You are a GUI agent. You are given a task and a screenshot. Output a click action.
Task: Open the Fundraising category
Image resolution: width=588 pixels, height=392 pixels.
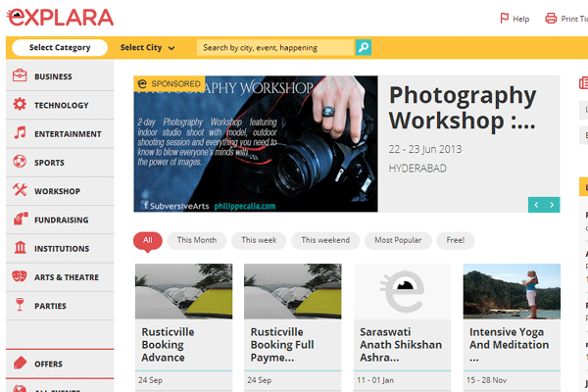point(60,220)
